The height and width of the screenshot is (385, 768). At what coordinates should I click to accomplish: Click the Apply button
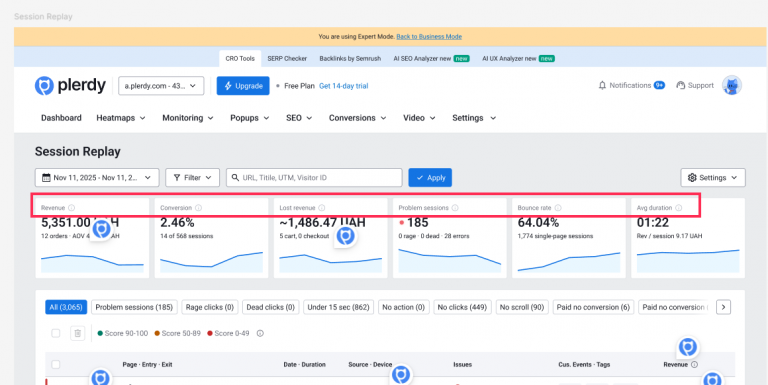(430, 177)
